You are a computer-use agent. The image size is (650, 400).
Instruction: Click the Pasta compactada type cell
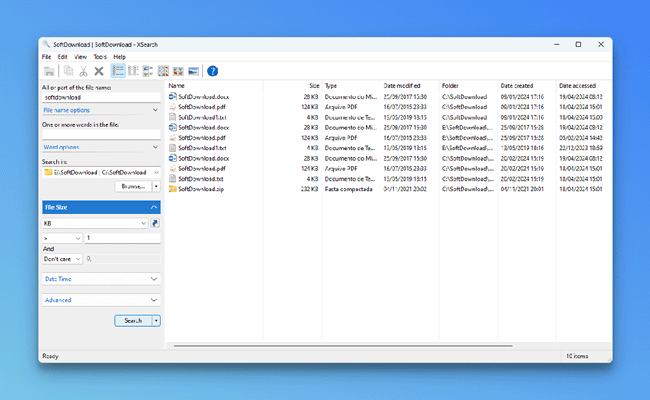coord(348,189)
